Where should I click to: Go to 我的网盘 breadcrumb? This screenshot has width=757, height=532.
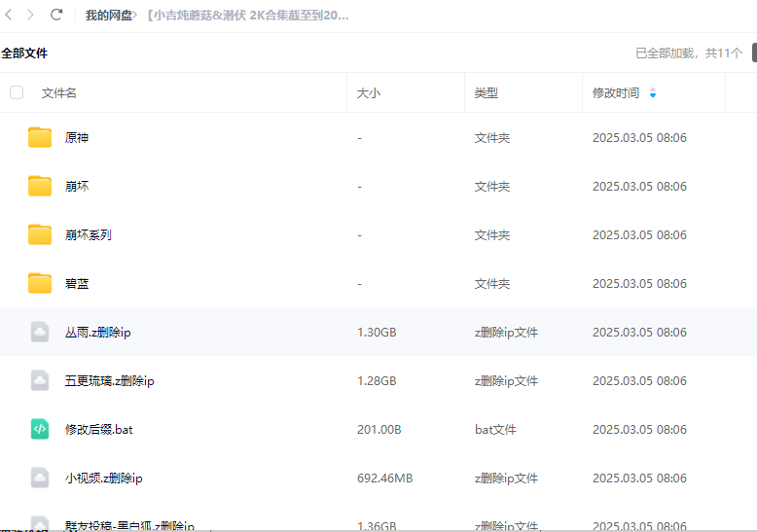point(108,16)
